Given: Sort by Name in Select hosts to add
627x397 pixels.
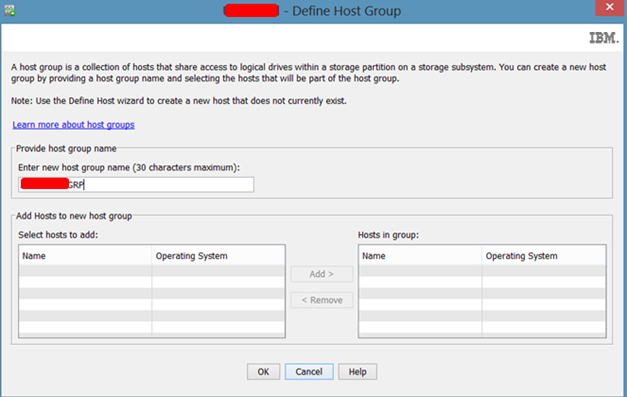Looking at the screenshot, I should pos(85,256).
